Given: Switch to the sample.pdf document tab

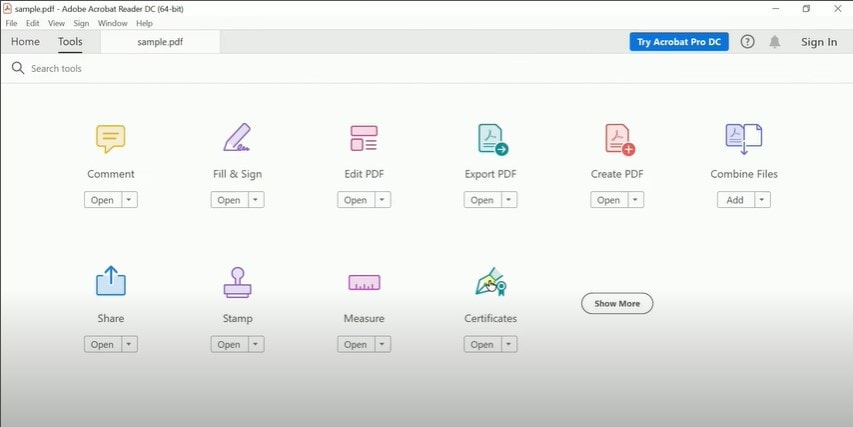Looking at the screenshot, I should 160,42.
